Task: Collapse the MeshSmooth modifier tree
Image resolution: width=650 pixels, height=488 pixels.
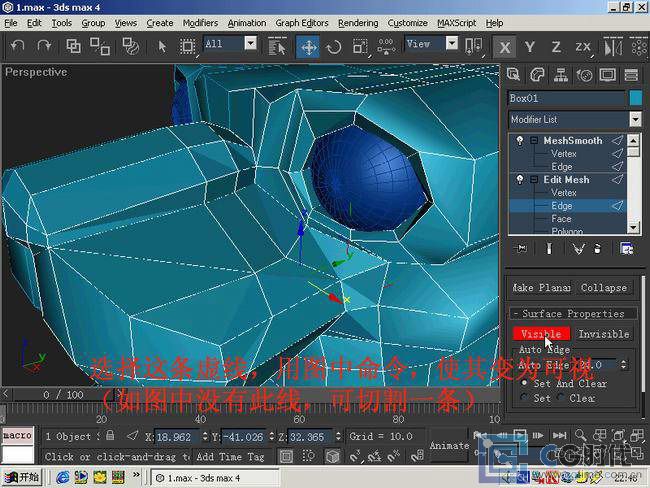Action: click(534, 141)
